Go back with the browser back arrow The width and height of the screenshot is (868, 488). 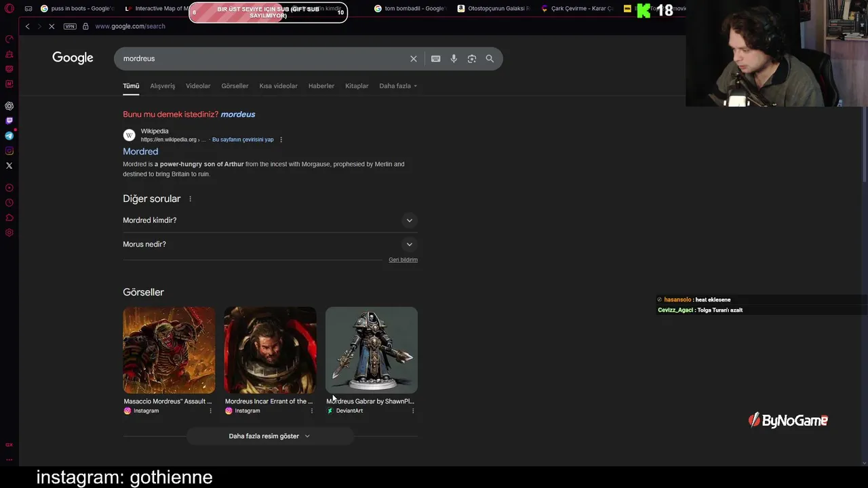coord(27,26)
